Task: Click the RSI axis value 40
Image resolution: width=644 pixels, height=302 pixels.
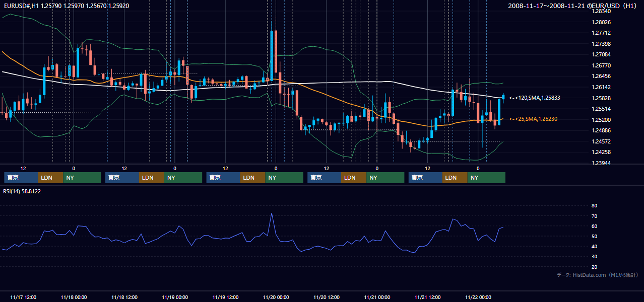Action: pos(594,247)
